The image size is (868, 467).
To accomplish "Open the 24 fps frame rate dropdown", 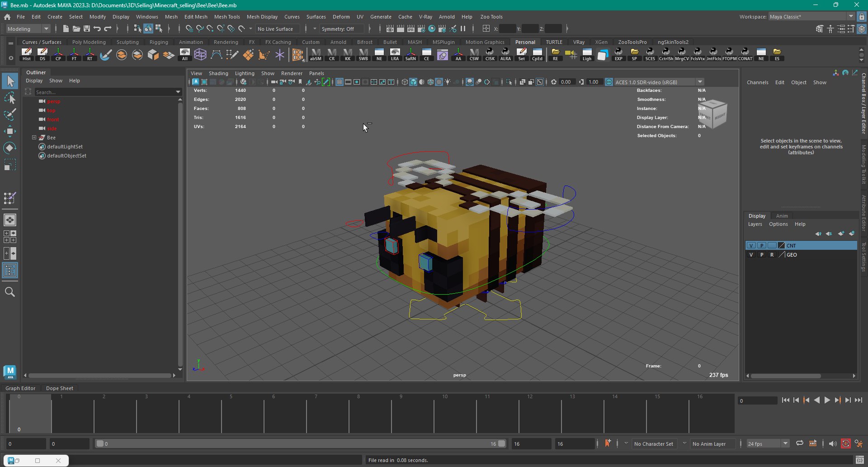I will (x=768, y=443).
